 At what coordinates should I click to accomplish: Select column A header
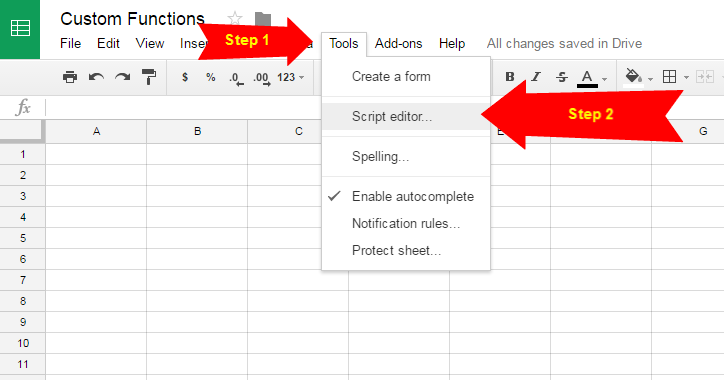(96, 132)
